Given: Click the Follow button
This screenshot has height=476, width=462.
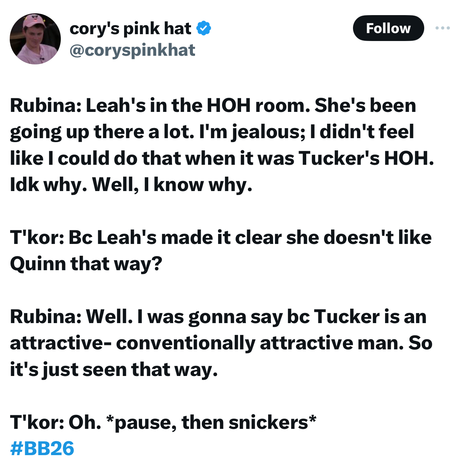Looking at the screenshot, I should [x=388, y=28].
